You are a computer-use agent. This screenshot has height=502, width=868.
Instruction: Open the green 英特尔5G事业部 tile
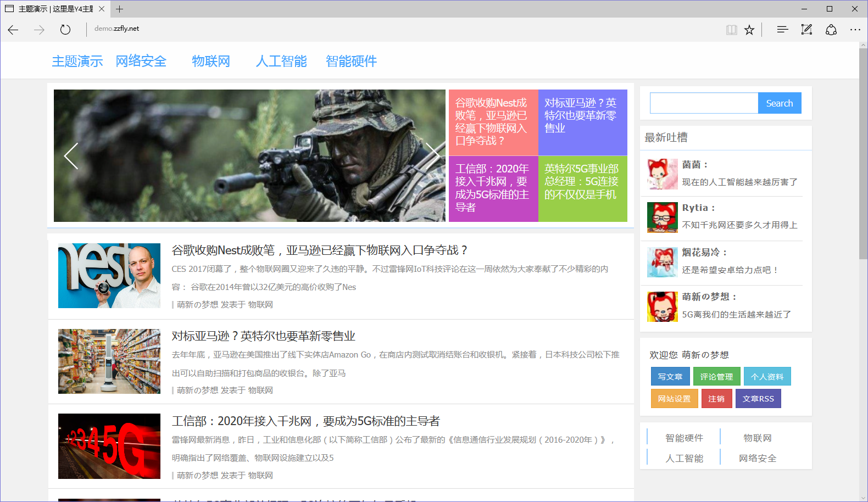pyautogui.click(x=583, y=189)
